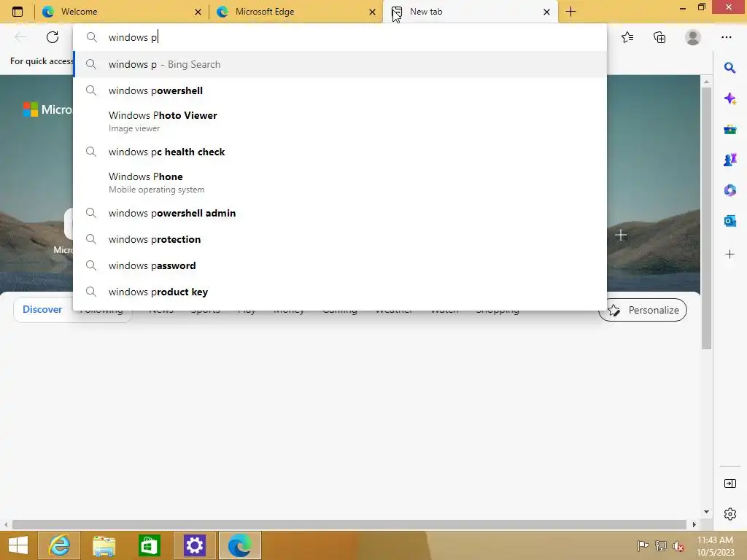The image size is (747, 560).
Task: Click the profile avatar icon
Action: (693, 37)
